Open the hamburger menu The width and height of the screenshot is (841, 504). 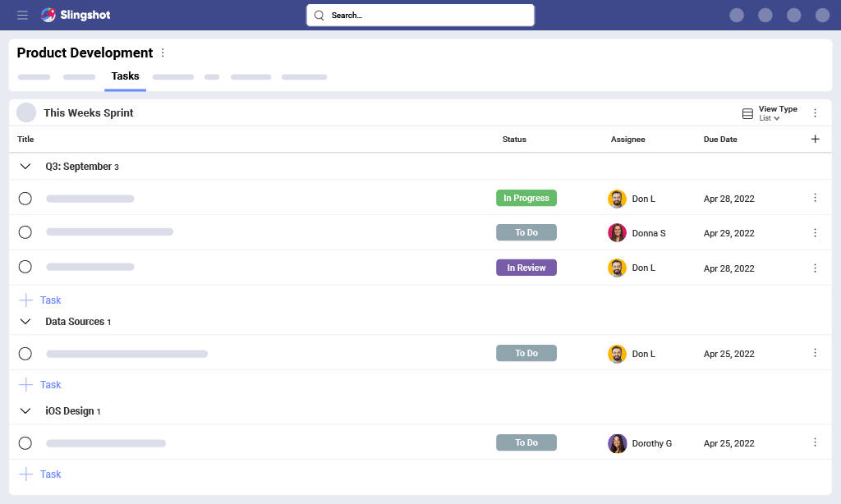[22, 15]
